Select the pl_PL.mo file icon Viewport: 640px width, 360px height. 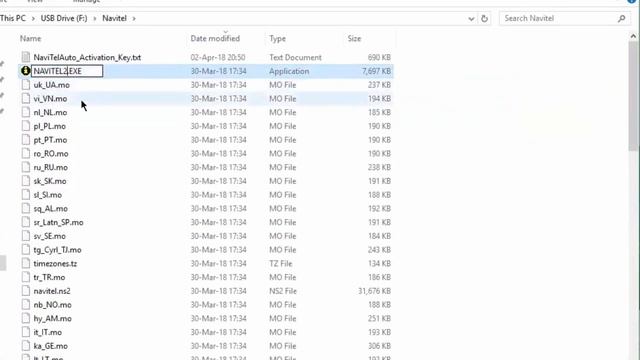click(26, 126)
